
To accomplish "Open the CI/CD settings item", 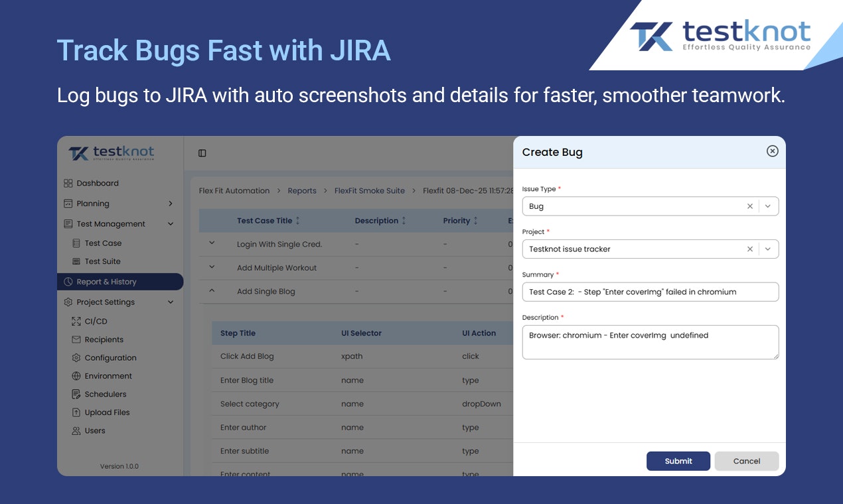I will click(x=96, y=321).
